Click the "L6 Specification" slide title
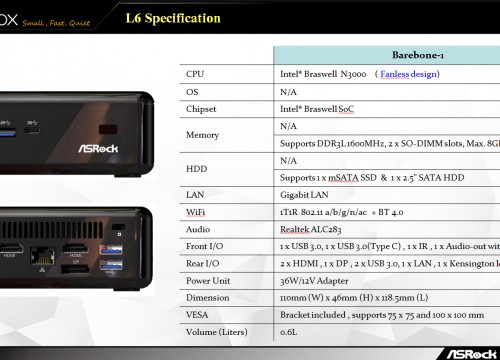This screenshot has width=500, height=360. (173, 18)
